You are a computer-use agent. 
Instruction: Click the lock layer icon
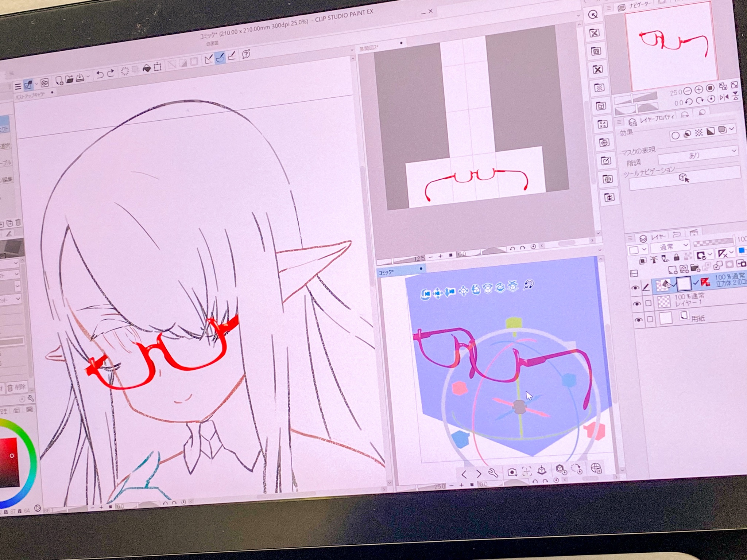pyautogui.click(x=677, y=258)
